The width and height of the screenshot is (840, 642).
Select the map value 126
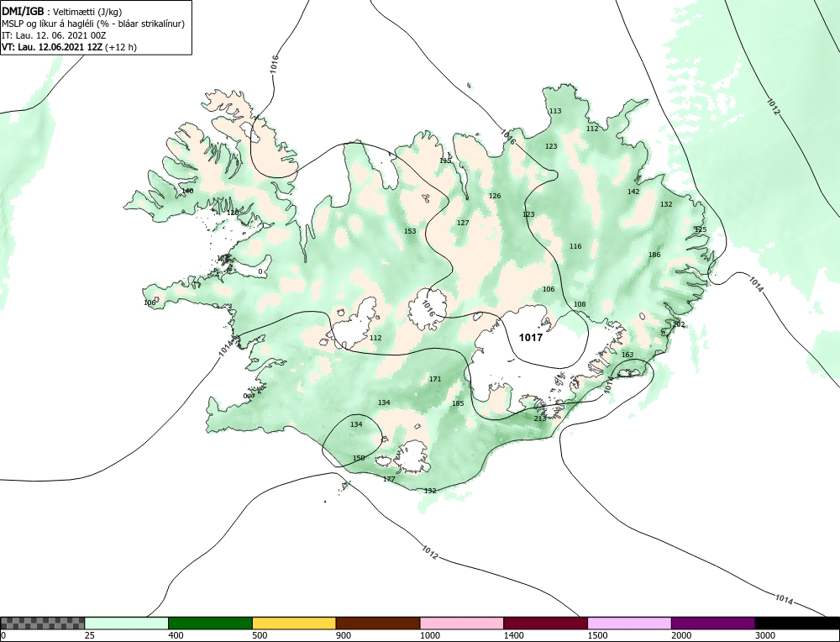click(x=495, y=196)
